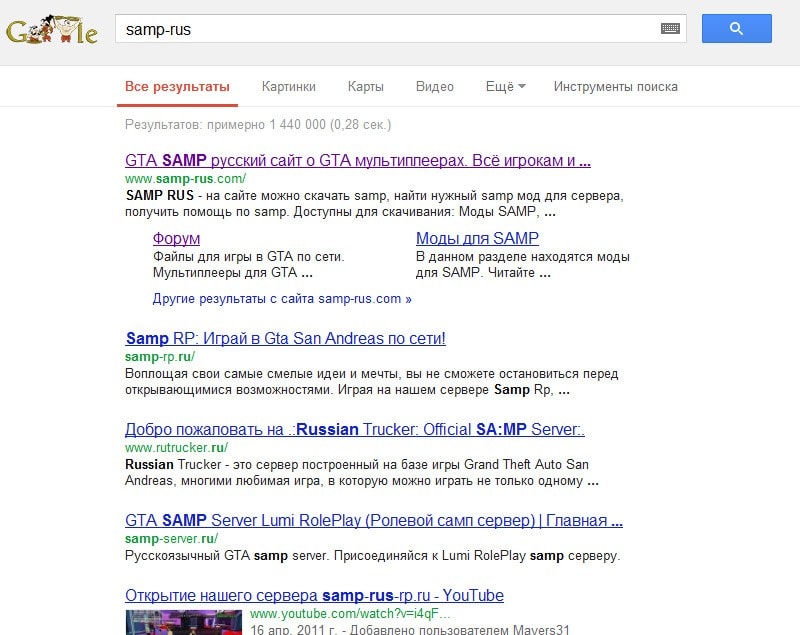Click the В данном разделе находятся моды snippet
The width and height of the screenshot is (800, 635).
pos(522,264)
